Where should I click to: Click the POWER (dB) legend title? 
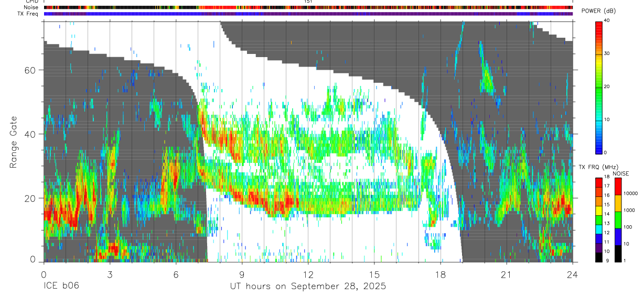click(598, 11)
